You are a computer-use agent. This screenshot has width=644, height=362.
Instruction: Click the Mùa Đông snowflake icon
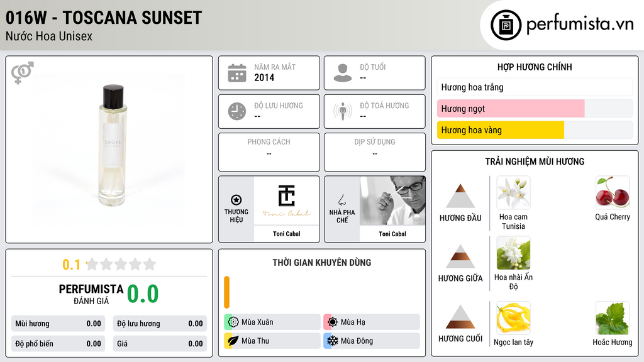[333, 341]
